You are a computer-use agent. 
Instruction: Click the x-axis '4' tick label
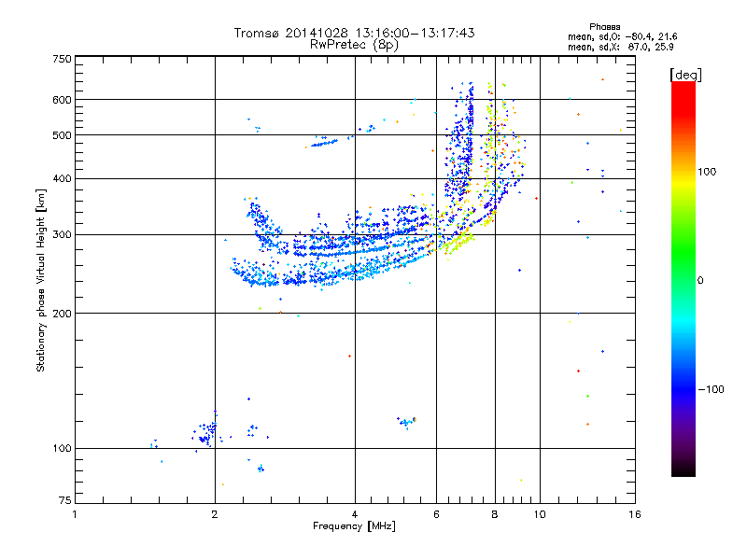[355, 514]
